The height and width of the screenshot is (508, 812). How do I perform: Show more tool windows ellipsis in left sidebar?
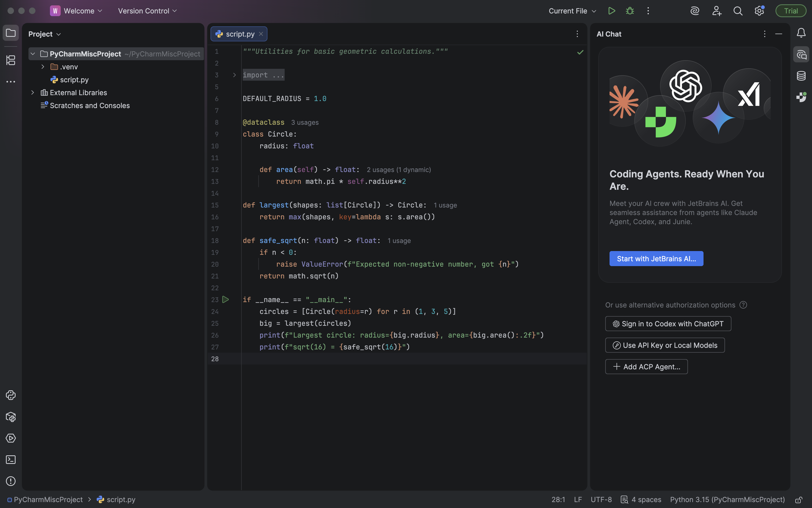click(11, 82)
